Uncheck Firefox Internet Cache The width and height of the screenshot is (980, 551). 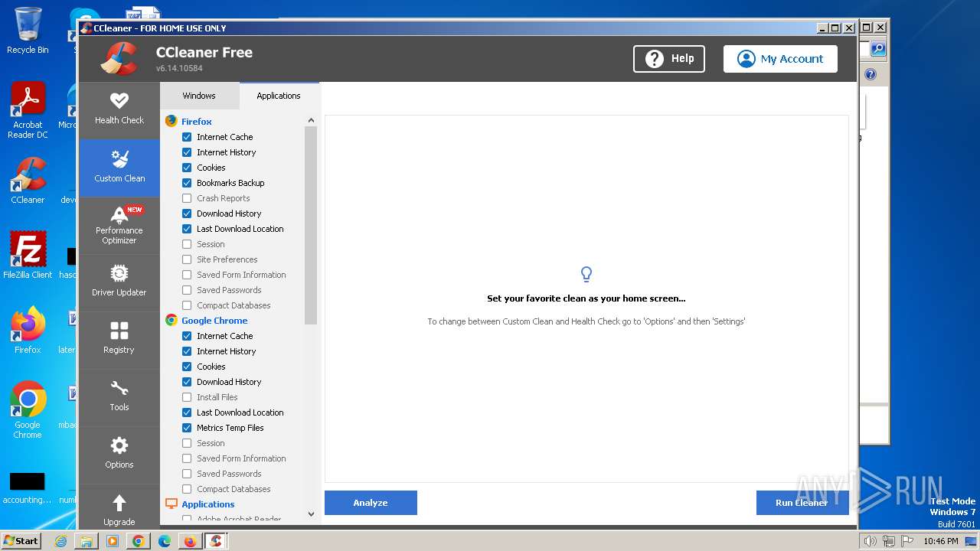point(187,137)
